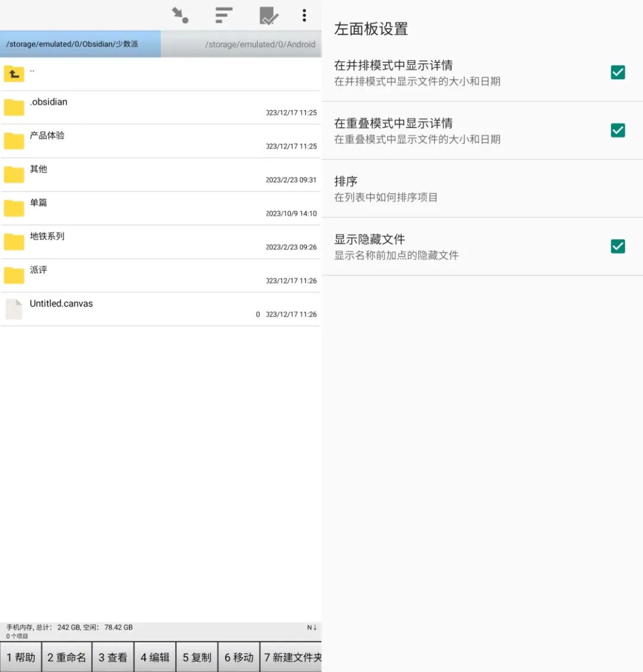
Task: Click the Untitled.canvas file name
Action: click(x=61, y=304)
